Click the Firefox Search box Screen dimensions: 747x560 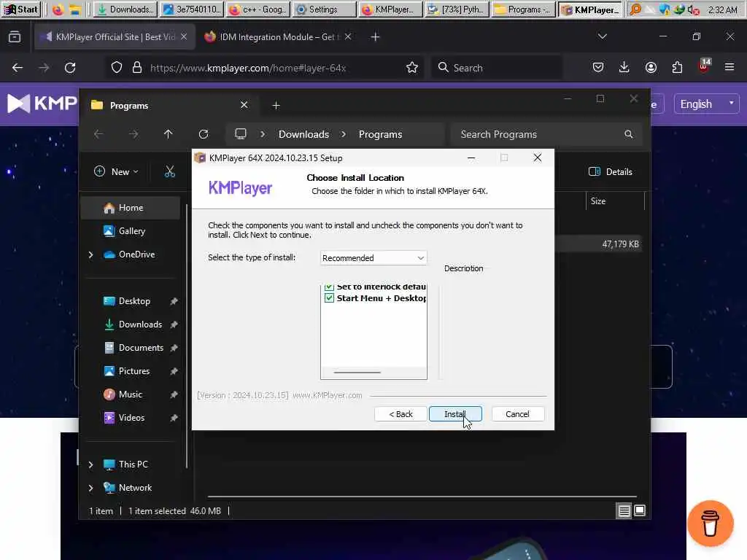pyautogui.click(x=497, y=68)
